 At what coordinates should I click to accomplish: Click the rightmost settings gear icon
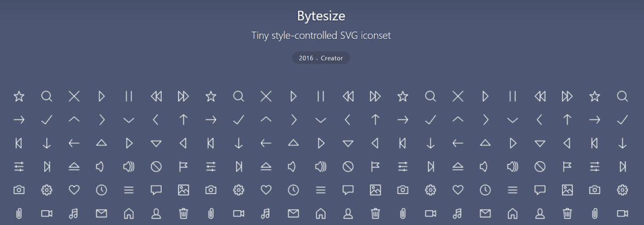[x=622, y=190]
